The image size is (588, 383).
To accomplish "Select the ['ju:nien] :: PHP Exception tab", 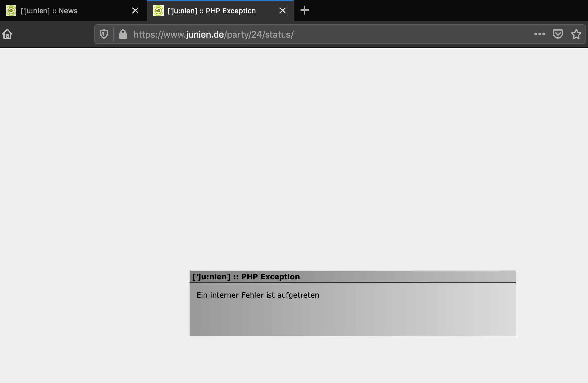I will coord(212,11).
